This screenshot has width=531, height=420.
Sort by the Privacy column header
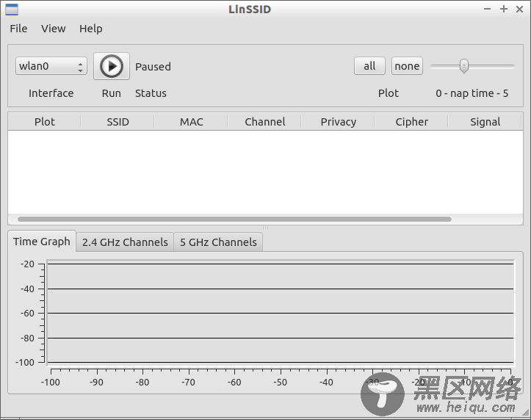click(339, 122)
